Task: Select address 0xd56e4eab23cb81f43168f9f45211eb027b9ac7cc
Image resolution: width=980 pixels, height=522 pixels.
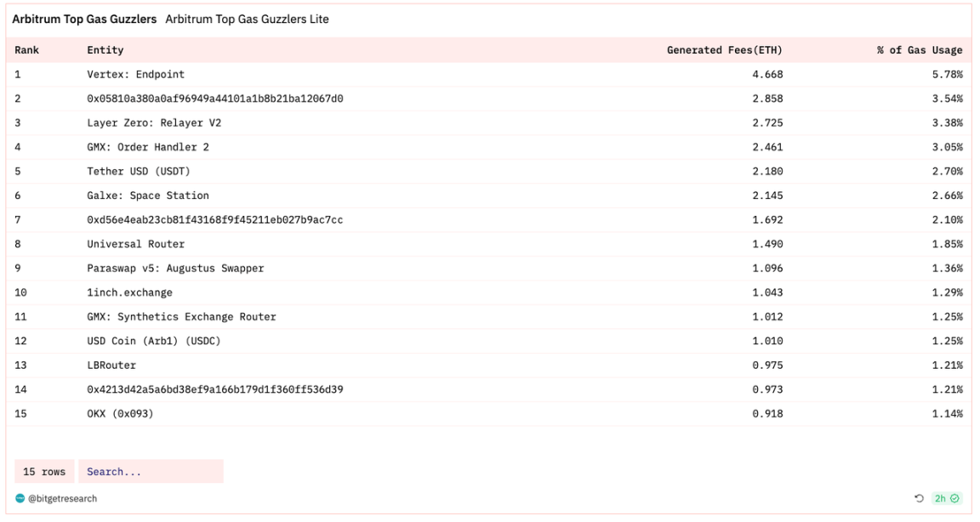Action: [x=215, y=220]
